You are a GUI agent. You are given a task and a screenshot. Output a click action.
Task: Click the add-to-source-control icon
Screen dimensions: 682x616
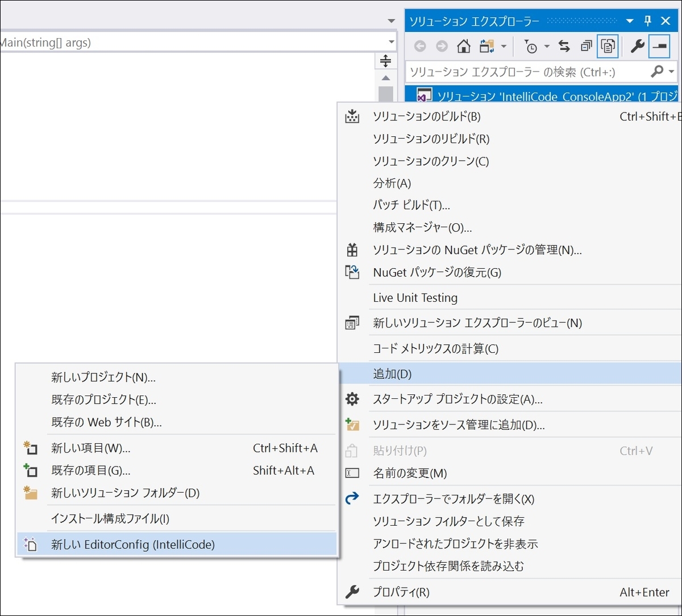352,424
